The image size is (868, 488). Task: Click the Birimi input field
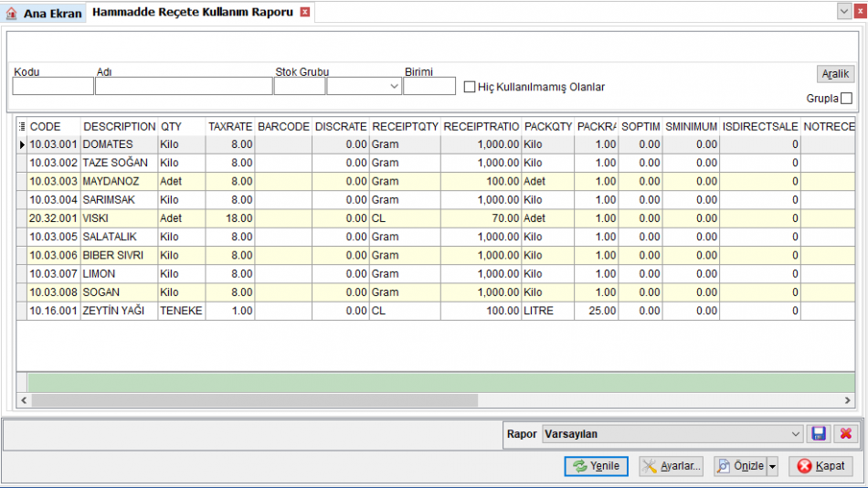429,87
